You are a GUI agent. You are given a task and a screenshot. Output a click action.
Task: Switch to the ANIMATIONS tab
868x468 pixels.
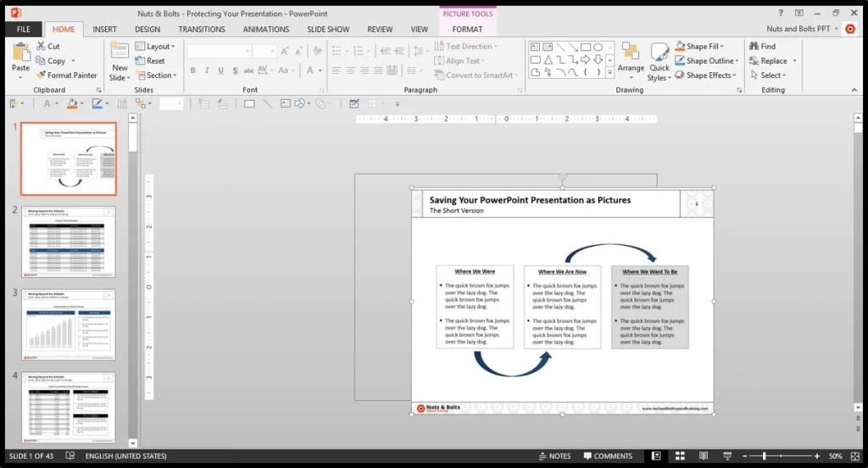(x=265, y=30)
